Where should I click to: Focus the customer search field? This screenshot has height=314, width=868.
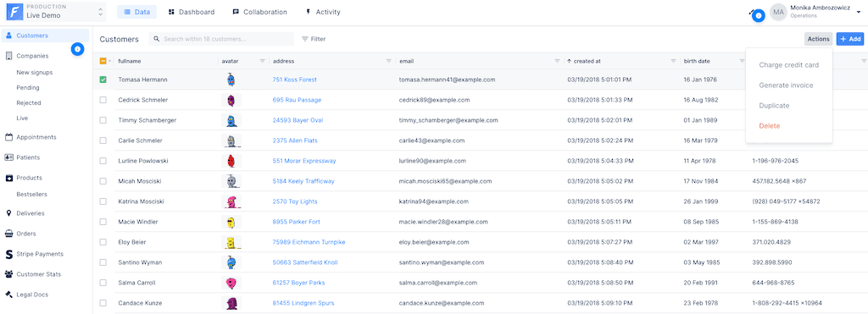221,39
